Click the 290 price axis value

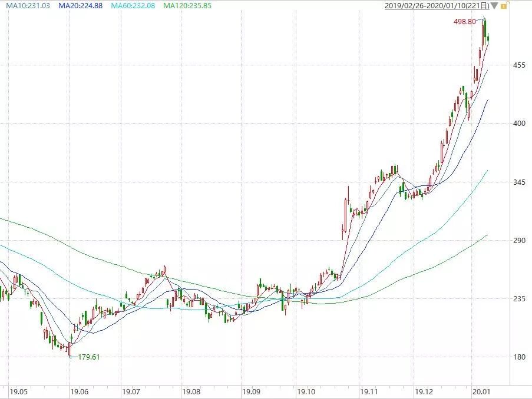pyautogui.click(x=519, y=240)
